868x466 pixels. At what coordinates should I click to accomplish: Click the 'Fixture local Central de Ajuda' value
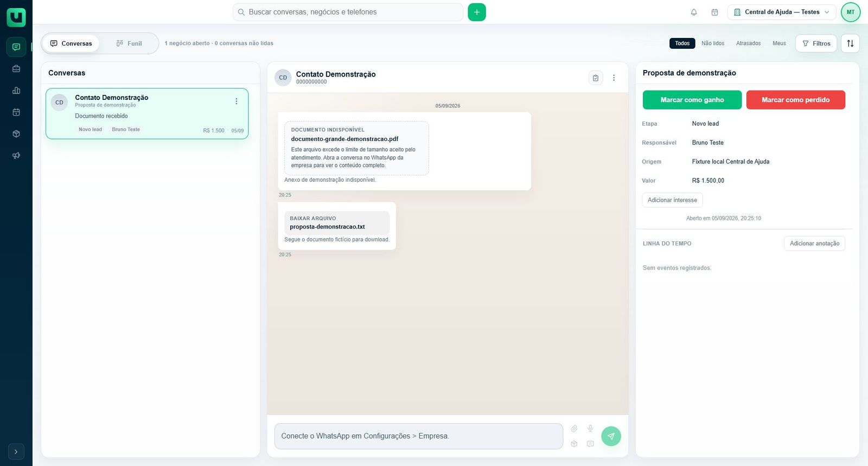coord(731,162)
